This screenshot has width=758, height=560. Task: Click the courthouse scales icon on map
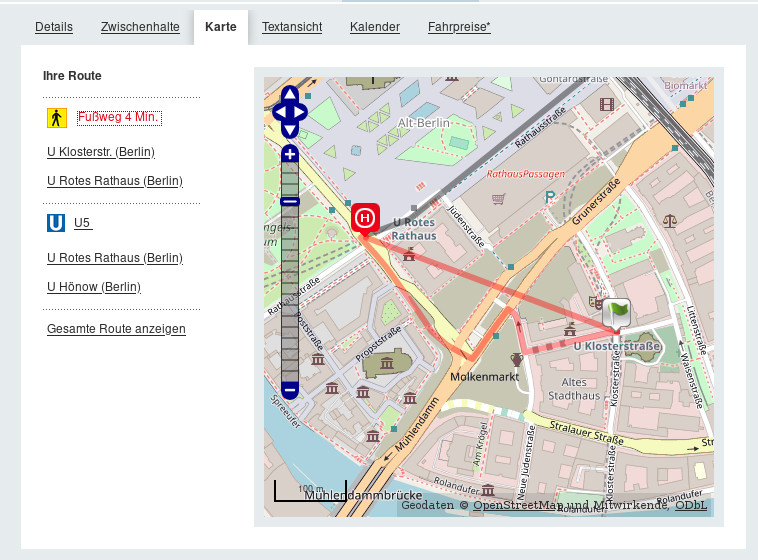pos(670,221)
